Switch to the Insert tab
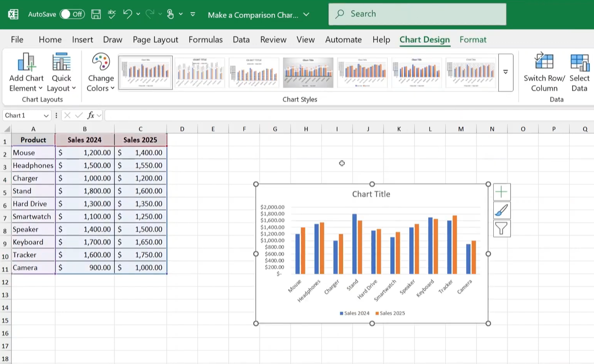This screenshot has height=364, width=594. pos(82,40)
